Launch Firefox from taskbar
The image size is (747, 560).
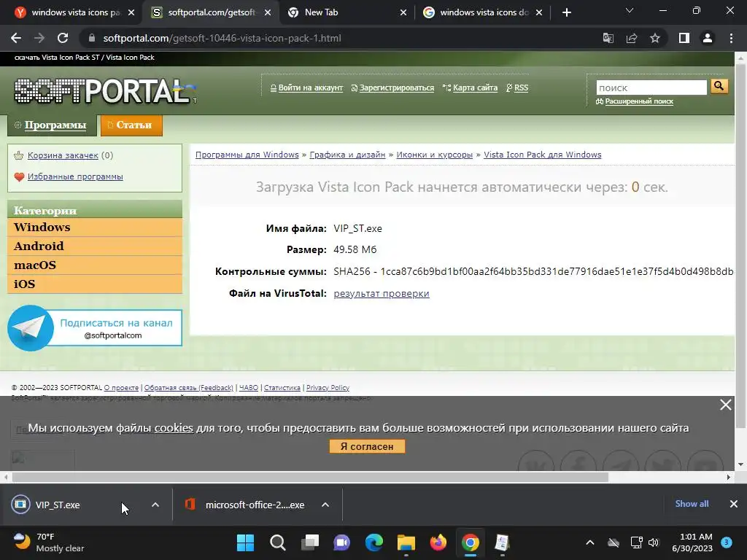(438, 542)
